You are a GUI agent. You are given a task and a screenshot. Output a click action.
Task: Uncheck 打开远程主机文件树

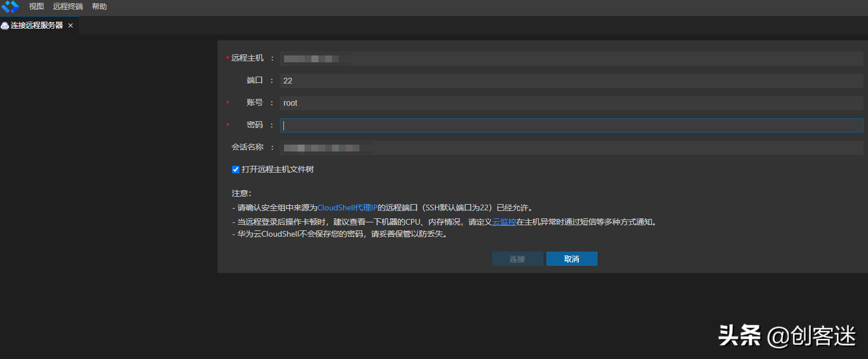click(235, 169)
